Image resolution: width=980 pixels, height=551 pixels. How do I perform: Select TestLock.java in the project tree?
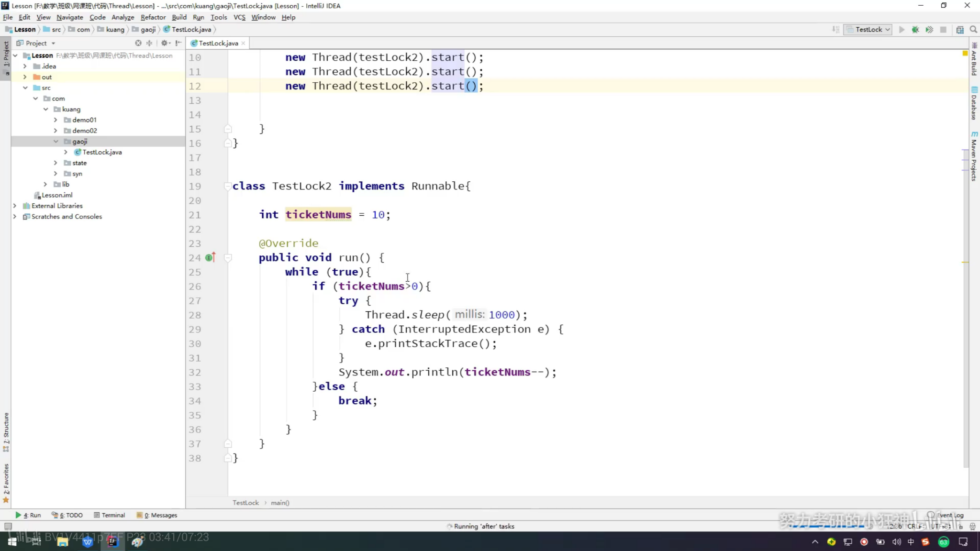click(98, 152)
